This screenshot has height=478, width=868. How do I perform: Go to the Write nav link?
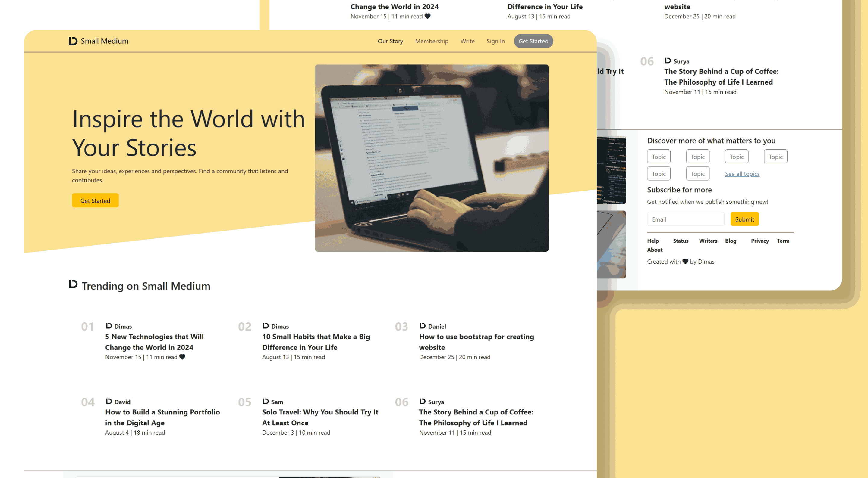tap(467, 41)
